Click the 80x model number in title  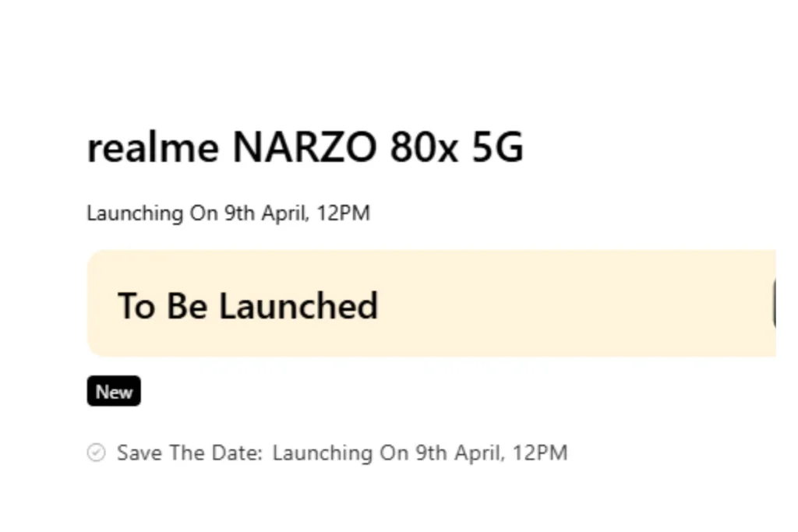[x=424, y=147]
